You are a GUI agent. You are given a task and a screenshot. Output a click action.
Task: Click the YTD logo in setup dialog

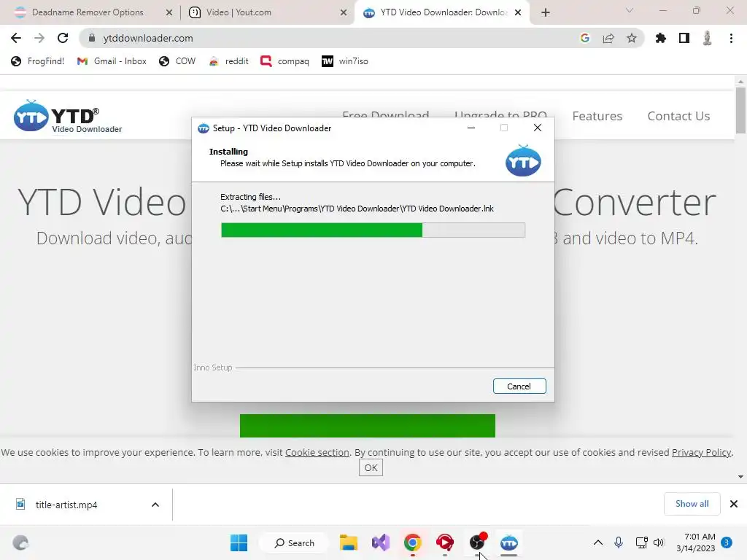click(x=523, y=160)
